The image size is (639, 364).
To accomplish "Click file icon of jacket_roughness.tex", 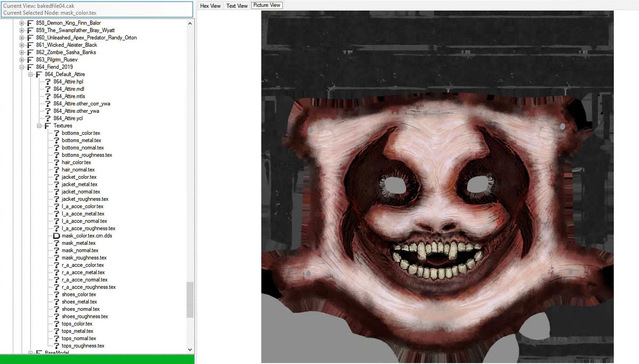I will tap(56, 199).
